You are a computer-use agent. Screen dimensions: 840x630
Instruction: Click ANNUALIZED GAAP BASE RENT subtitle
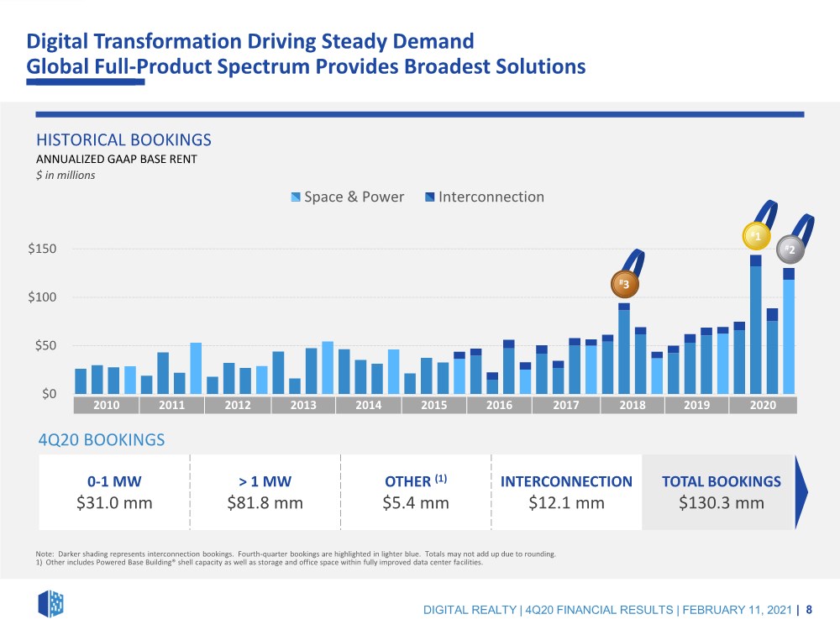116,159
